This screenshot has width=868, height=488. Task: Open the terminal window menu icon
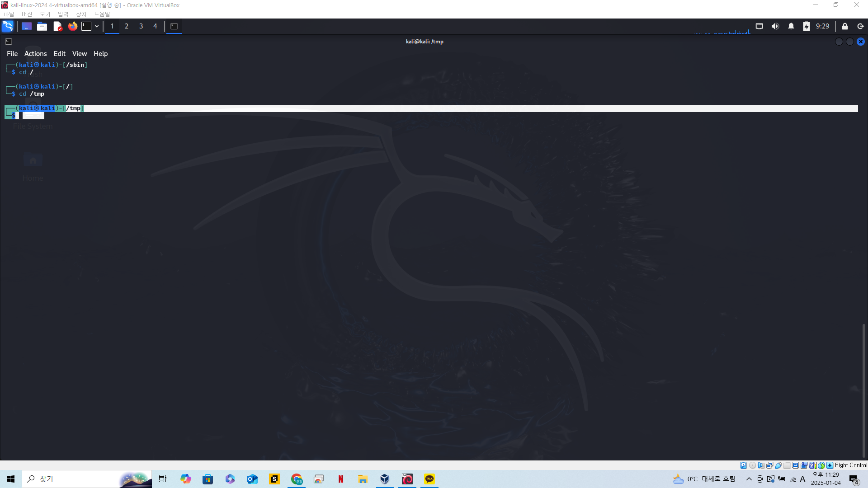[x=9, y=42]
